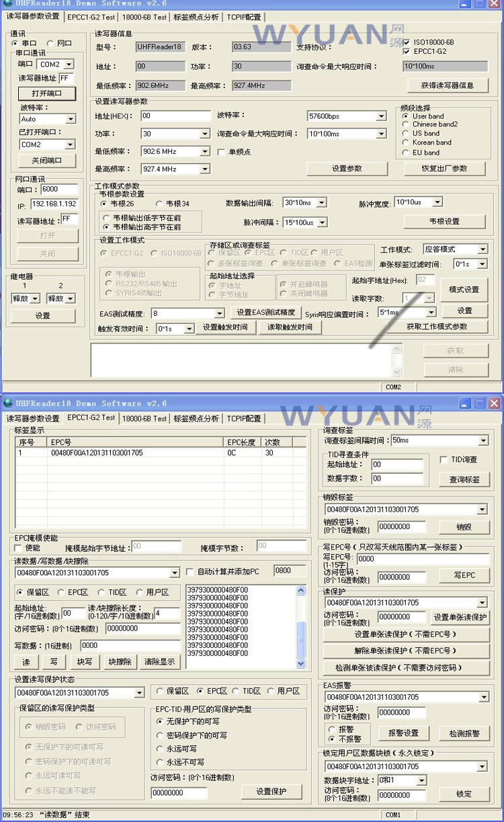Open the 工作模式 应答模式 dropdown
The width and height of the screenshot is (504, 822).
click(482, 249)
